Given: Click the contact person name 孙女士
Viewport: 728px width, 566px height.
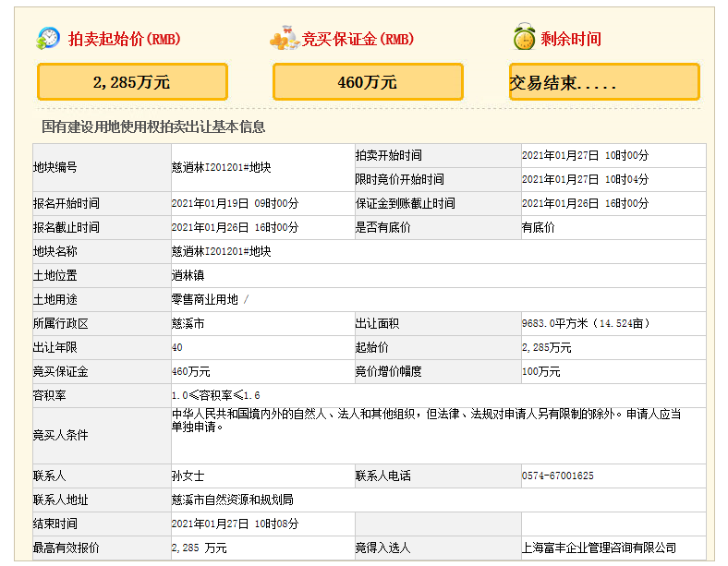Looking at the screenshot, I should tap(188, 476).
